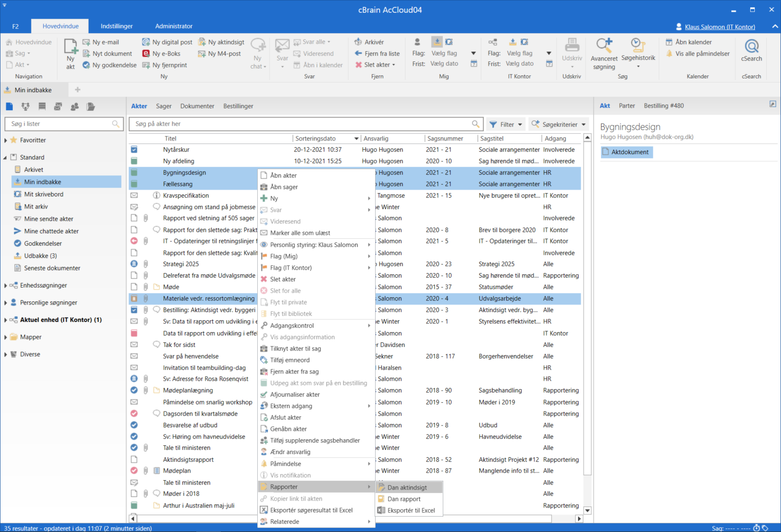Switch to the Indstillinger ribbon tab
Screen dimensions: 781x532
tap(117, 26)
